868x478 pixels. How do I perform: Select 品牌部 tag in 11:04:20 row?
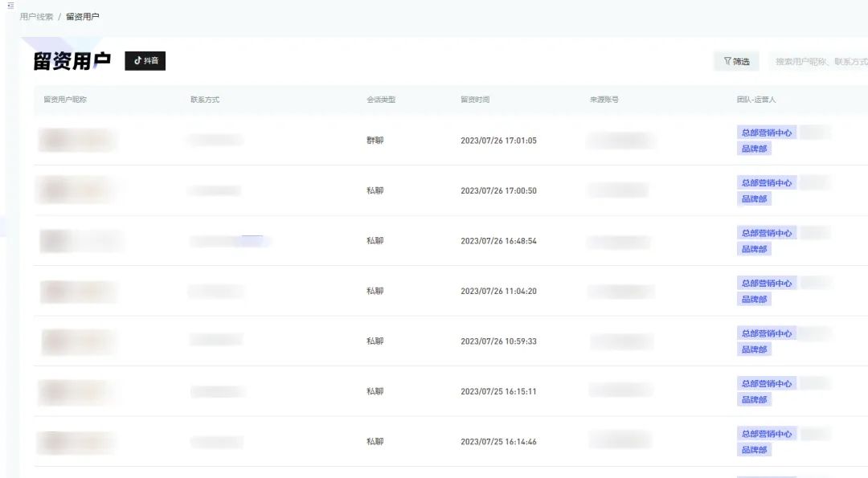754,300
